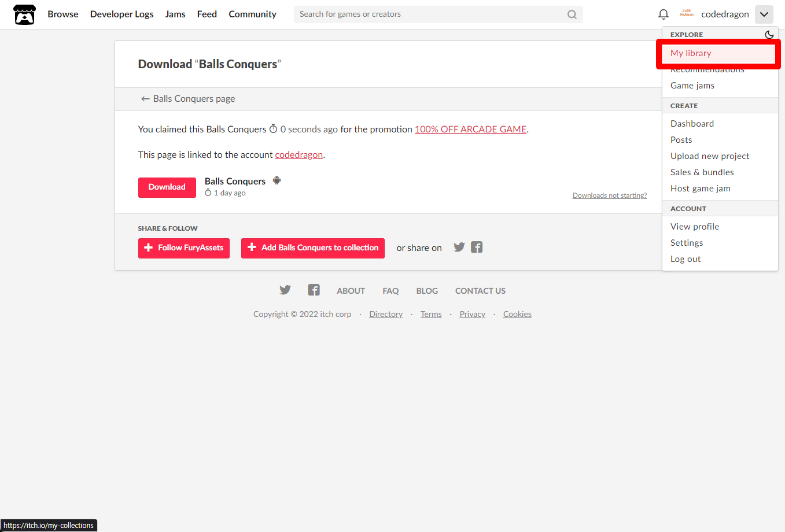Select My library from the menu
Viewport: 785px width, 532px height.
click(x=718, y=53)
